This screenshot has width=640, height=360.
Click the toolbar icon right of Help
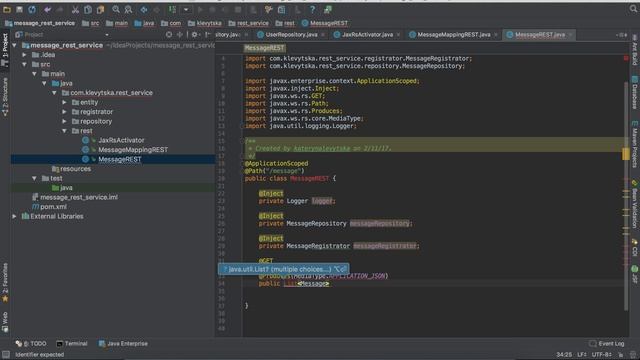point(328,9)
